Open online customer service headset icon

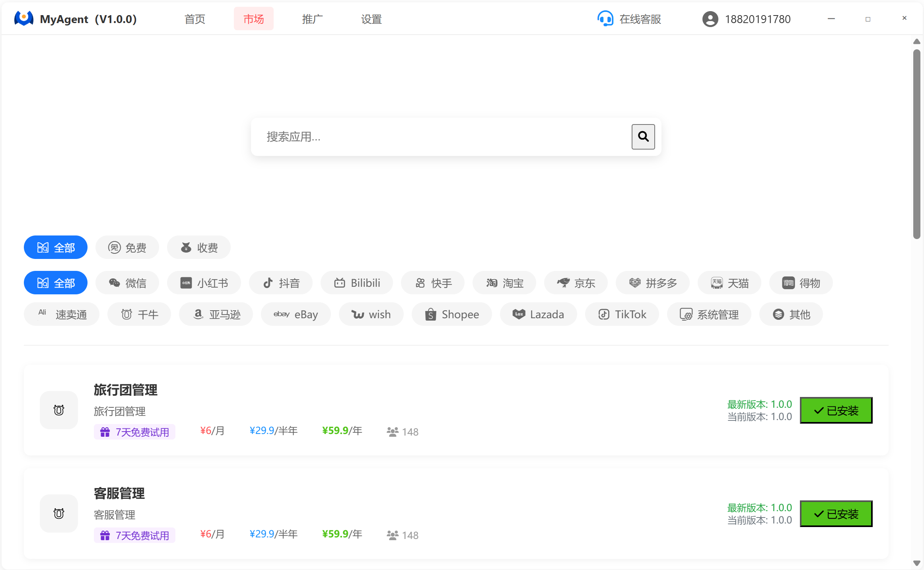605,19
